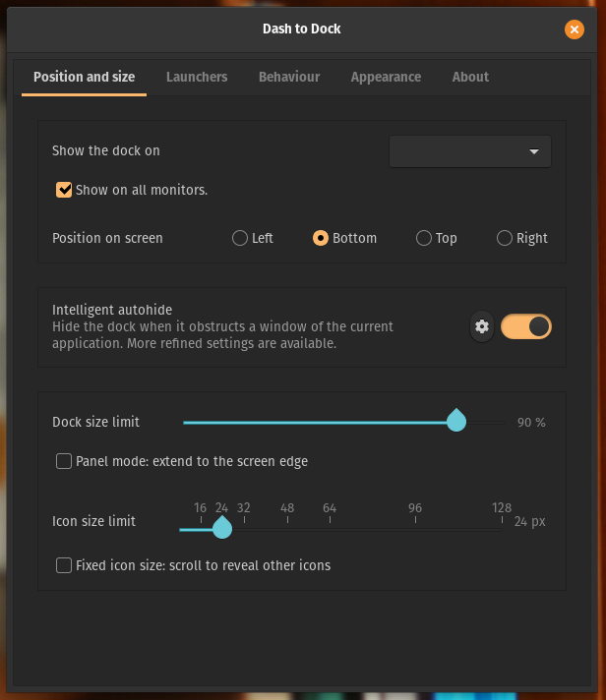This screenshot has width=606, height=700.
Task: Click the Dock size limit slider handle
Action: click(x=456, y=421)
